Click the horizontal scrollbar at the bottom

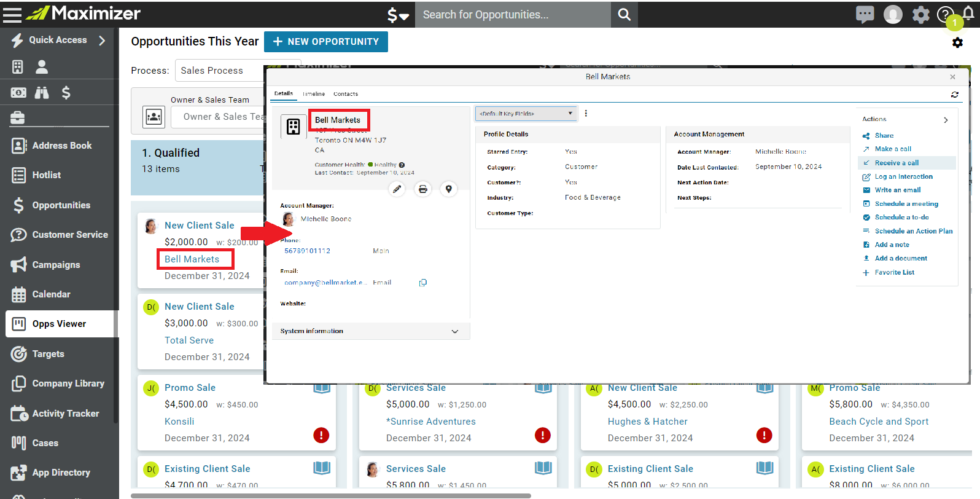click(x=331, y=495)
